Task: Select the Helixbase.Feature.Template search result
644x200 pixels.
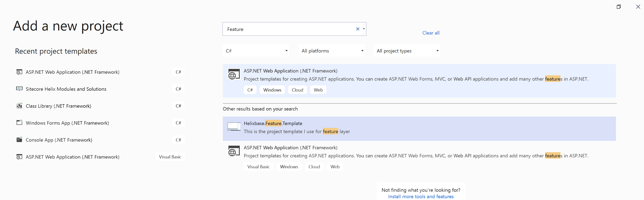Action: 419,129
